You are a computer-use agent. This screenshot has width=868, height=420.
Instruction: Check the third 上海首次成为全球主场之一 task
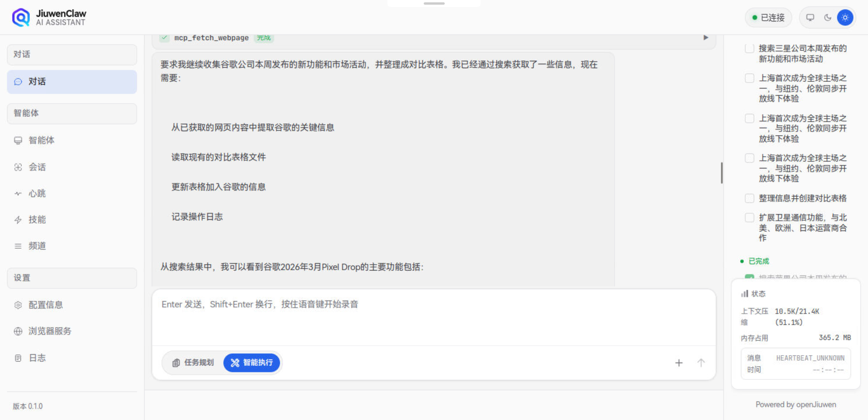[x=749, y=158]
